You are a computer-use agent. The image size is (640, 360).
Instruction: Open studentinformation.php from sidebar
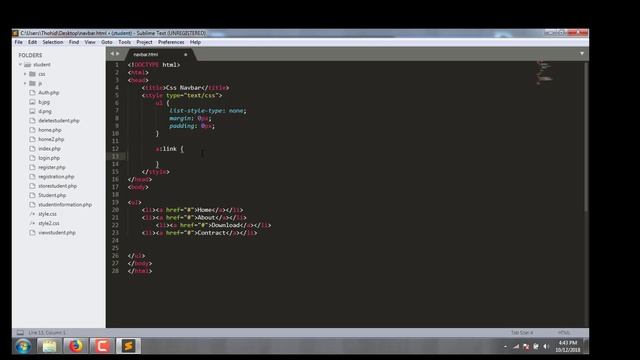pyautogui.click(x=65, y=204)
